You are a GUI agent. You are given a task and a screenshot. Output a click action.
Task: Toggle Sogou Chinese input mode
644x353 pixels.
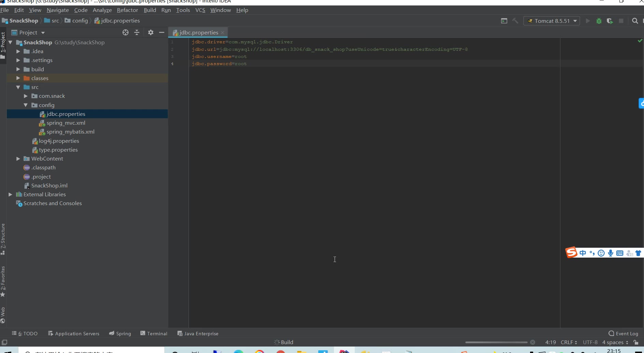click(x=583, y=253)
